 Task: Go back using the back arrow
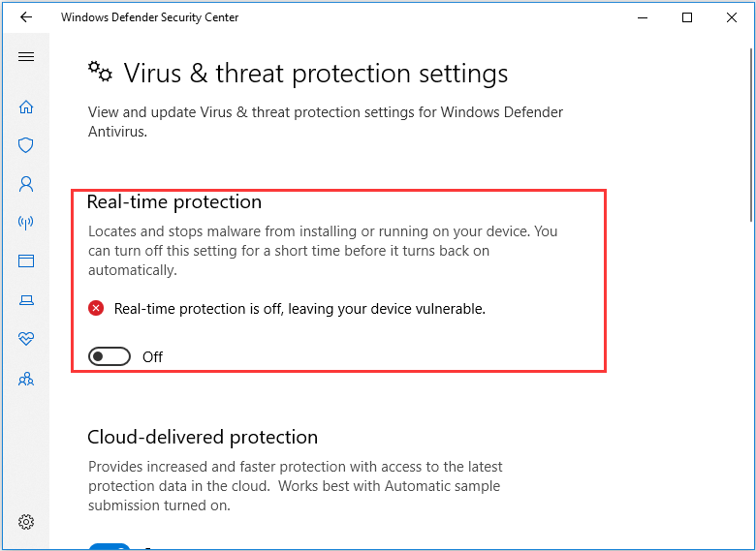click(x=26, y=17)
